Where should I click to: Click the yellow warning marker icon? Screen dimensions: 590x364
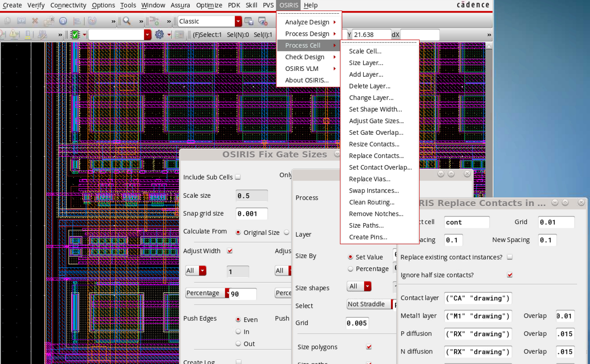14,35
